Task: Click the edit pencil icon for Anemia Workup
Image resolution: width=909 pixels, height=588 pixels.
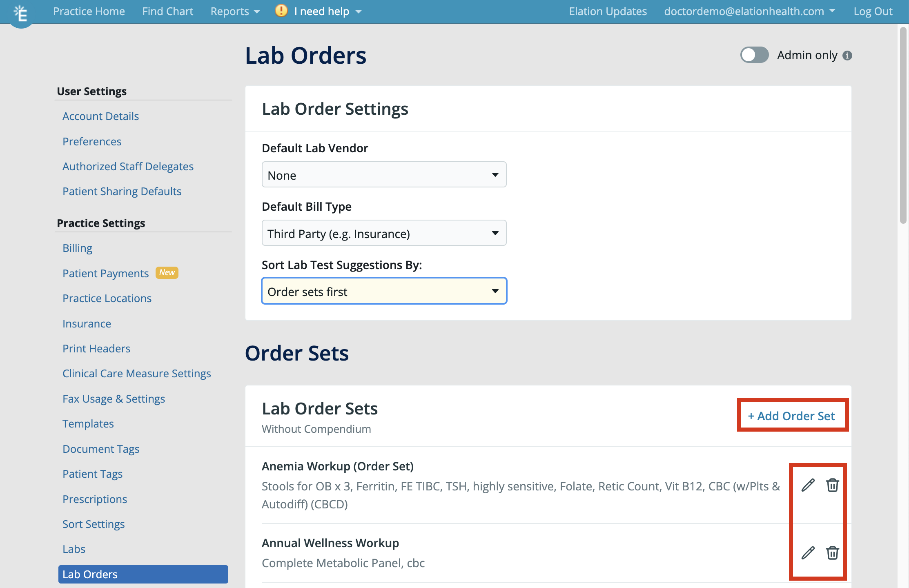Action: pos(808,485)
